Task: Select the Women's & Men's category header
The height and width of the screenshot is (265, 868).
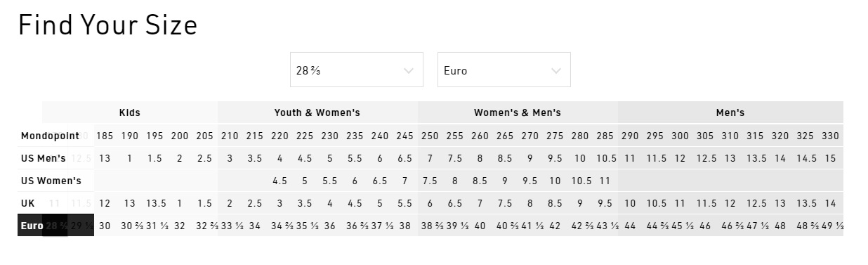Action: coord(518,112)
